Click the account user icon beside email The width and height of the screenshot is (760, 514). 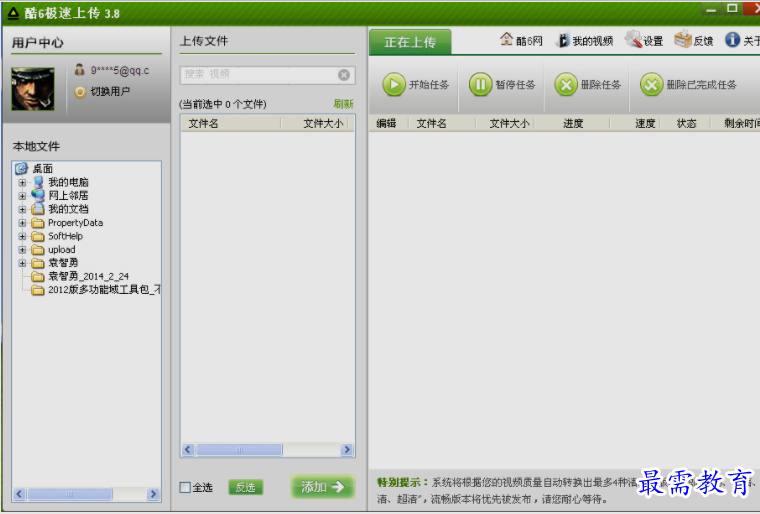pyautogui.click(x=79, y=70)
